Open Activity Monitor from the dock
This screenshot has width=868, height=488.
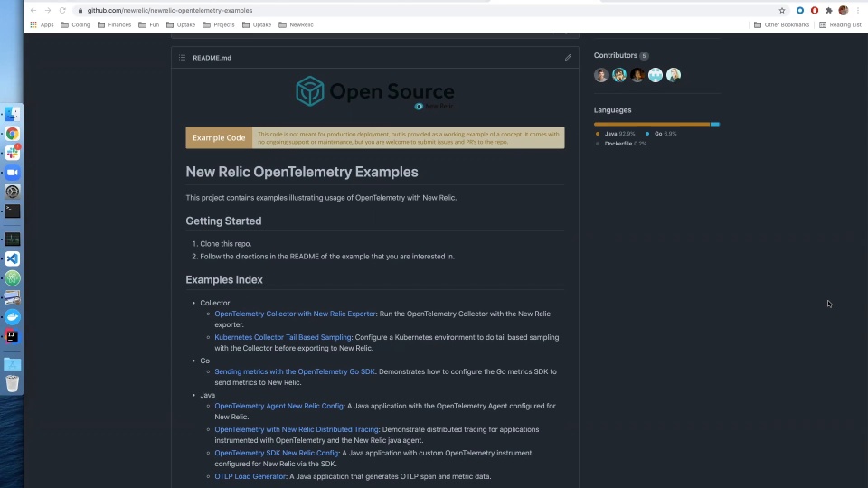tap(12, 239)
